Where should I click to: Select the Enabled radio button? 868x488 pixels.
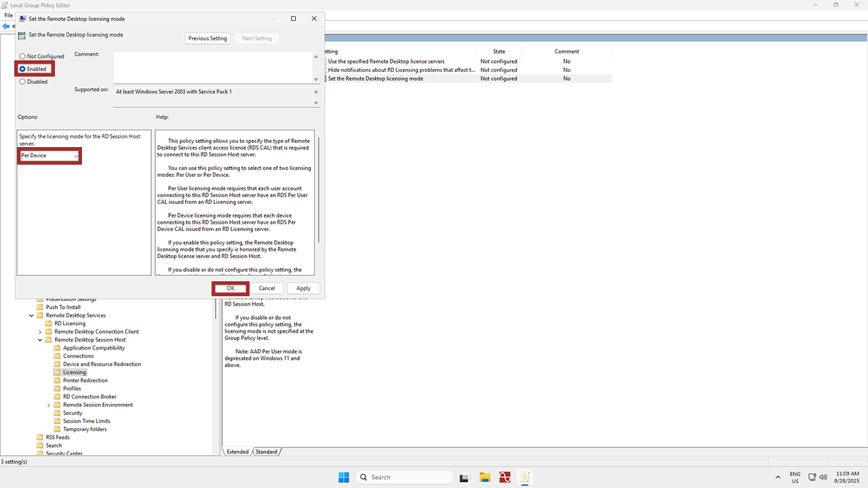pyautogui.click(x=22, y=69)
